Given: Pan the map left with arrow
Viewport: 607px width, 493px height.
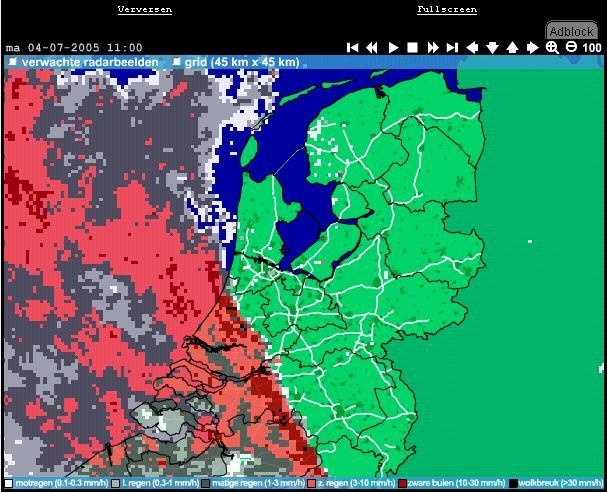Looking at the screenshot, I should [x=472, y=48].
